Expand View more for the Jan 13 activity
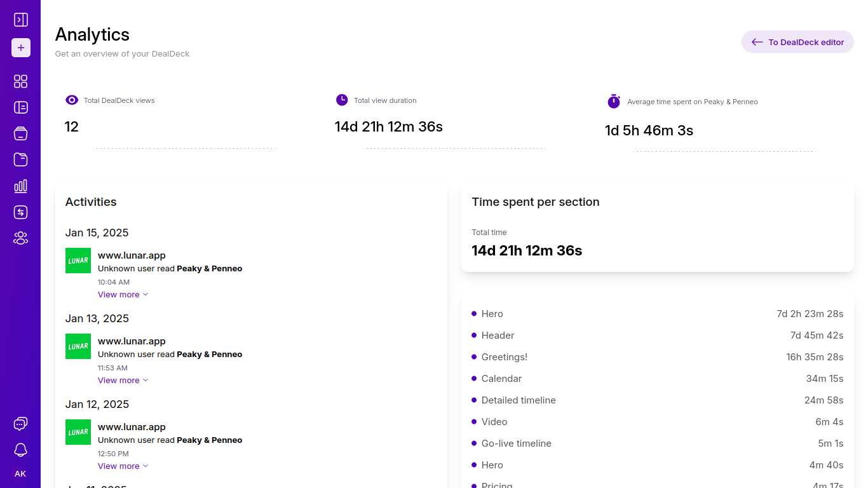This screenshot has height=488, width=868. pos(123,380)
